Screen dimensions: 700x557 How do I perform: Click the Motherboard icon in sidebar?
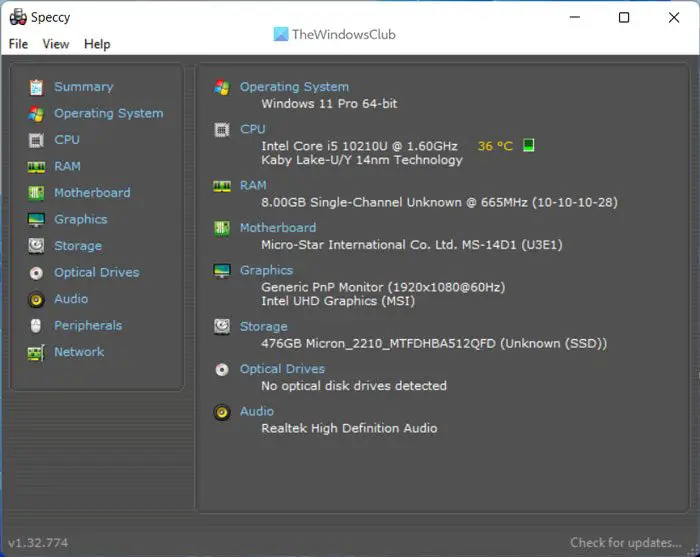click(36, 193)
